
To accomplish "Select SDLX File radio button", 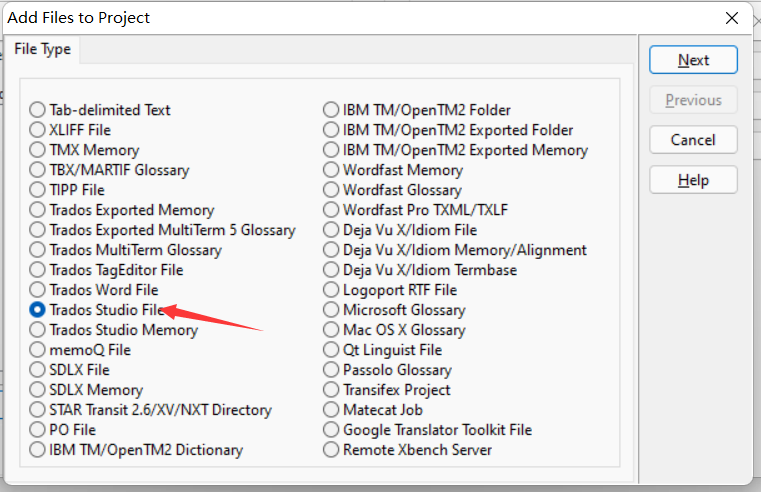I will tap(38, 370).
